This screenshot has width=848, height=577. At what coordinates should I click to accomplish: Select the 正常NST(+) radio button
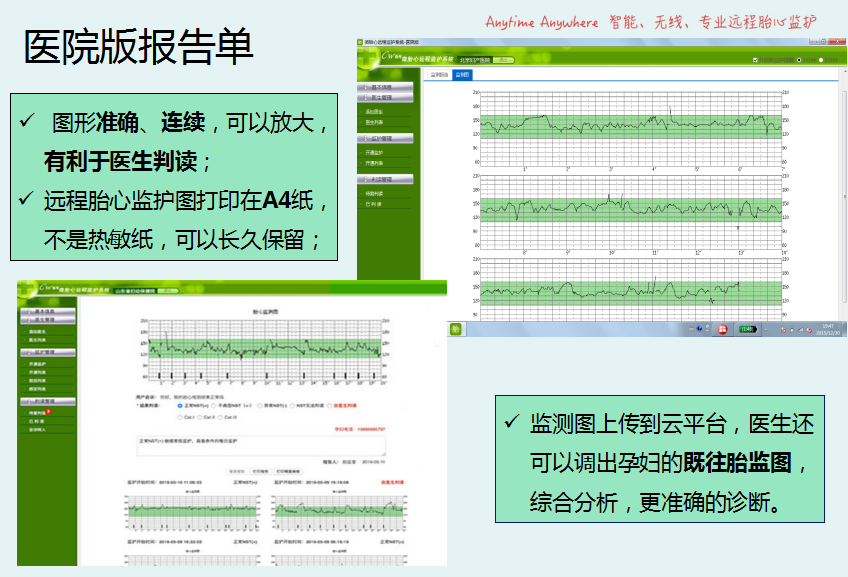point(180,406)
